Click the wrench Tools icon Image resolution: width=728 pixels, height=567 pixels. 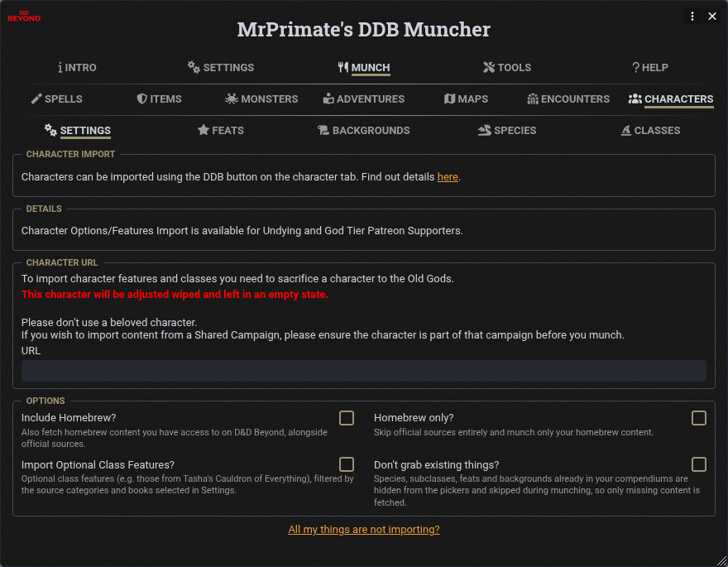(x=489, y=67)
